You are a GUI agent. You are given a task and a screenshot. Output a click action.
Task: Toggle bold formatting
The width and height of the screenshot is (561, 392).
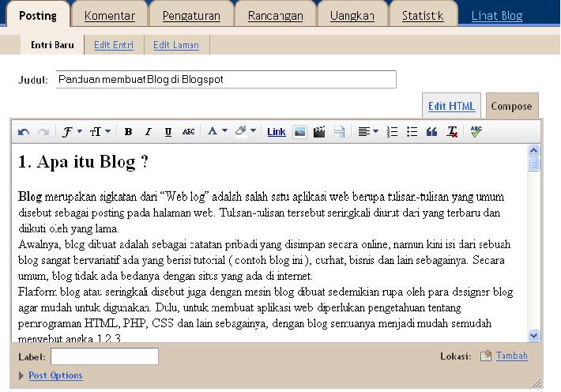click(128, 132)
